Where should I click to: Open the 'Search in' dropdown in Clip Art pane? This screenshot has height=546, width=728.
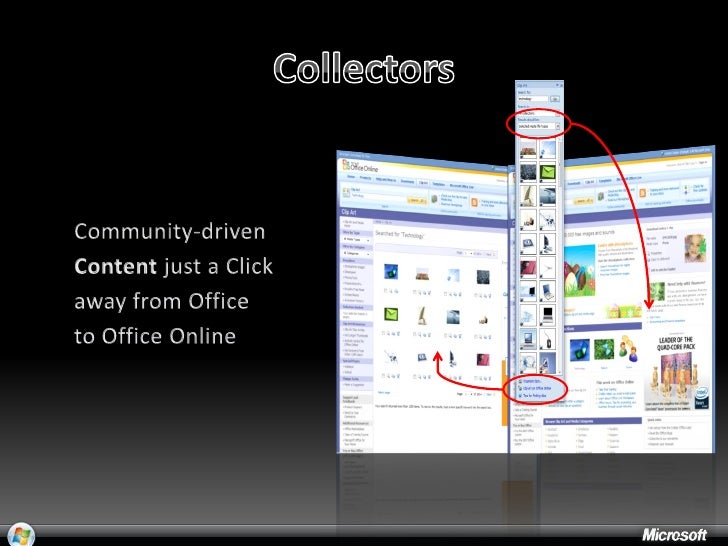pos(539,113)
